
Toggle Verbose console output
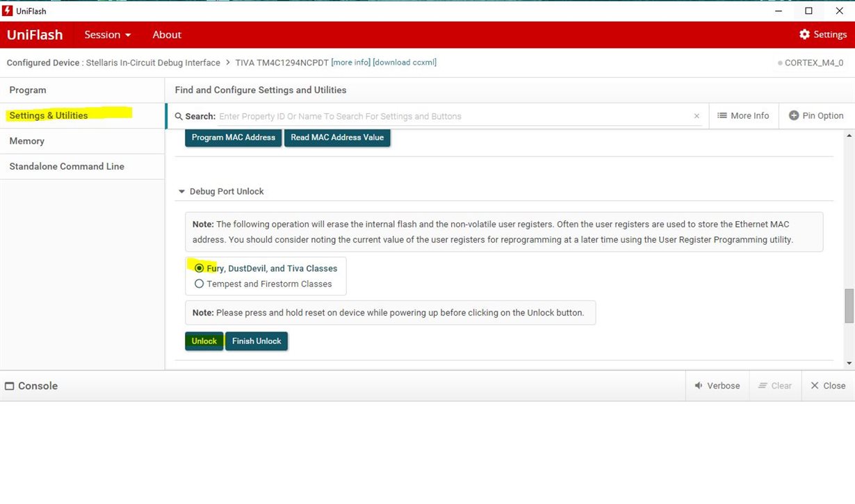pos(717,386)
